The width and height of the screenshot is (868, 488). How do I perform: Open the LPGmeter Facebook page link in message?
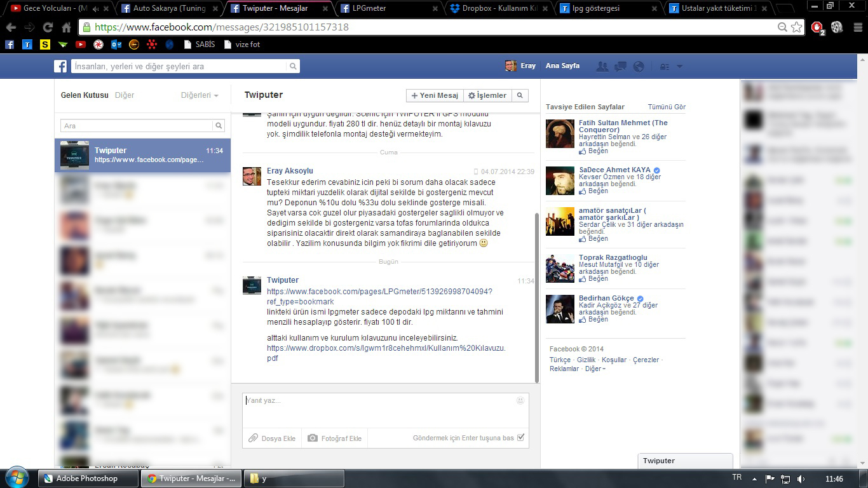point(379,297)
